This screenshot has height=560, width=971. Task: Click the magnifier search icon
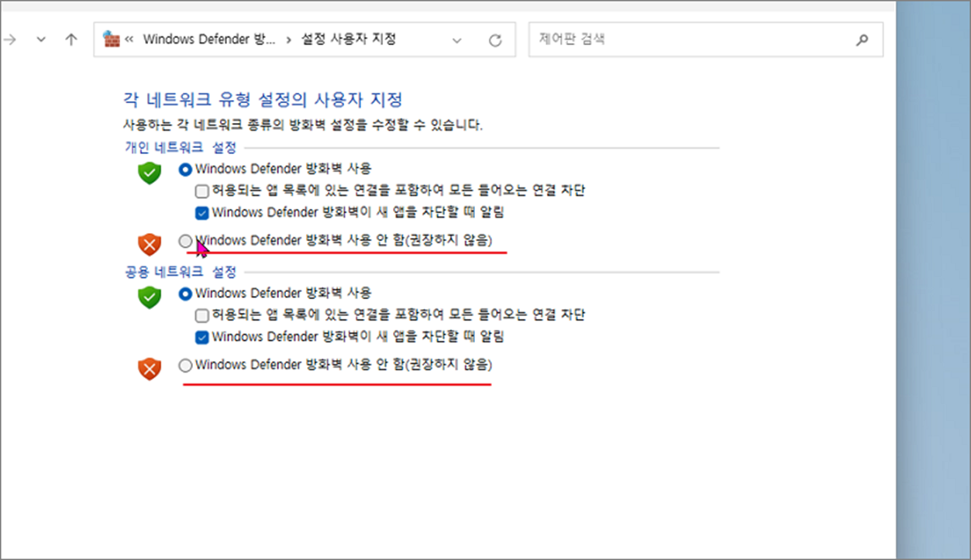[862, 40]
